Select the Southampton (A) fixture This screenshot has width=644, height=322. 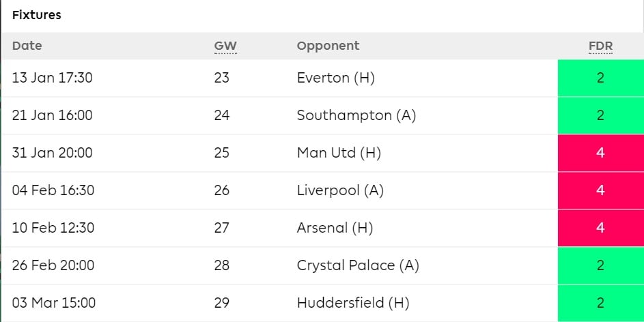click(356, 115)
